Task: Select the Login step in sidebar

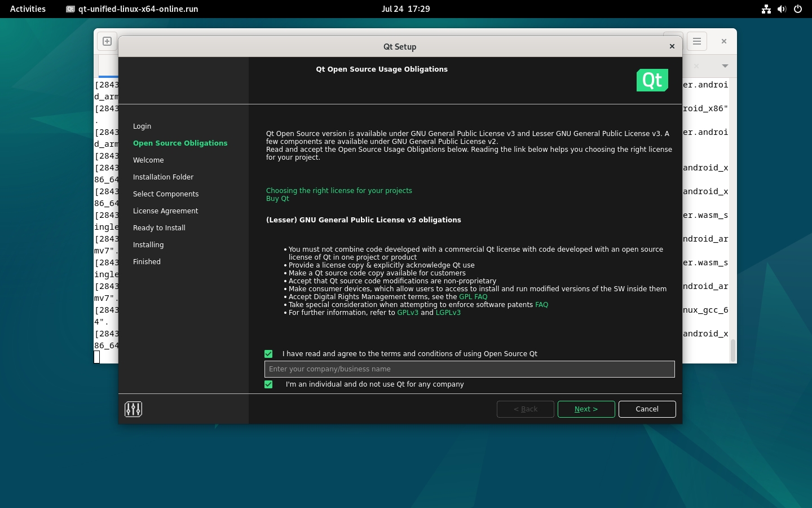Action: [x=142, y=126]
